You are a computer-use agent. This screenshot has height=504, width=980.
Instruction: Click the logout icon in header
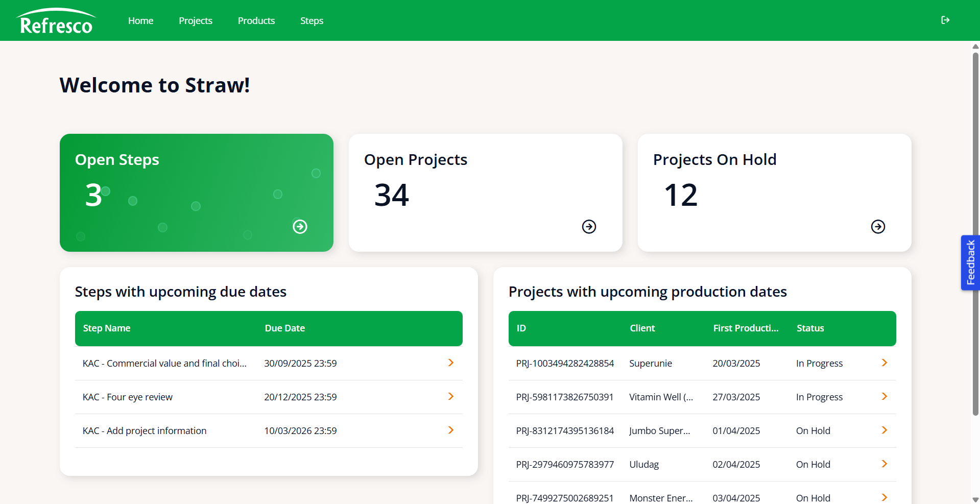945,20
